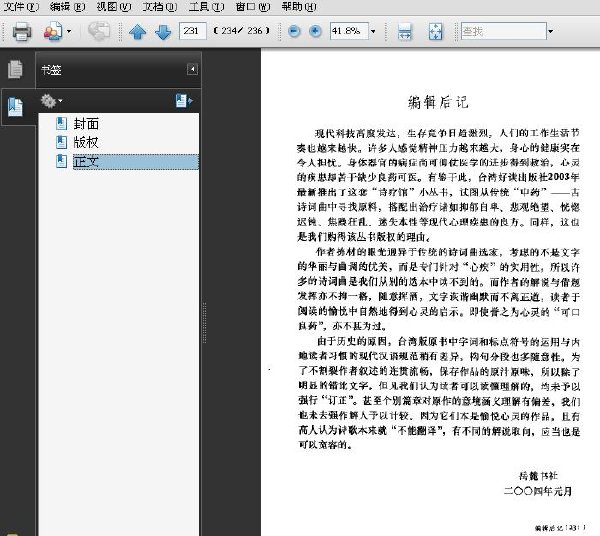Viewport: 600px width, 536px height.
Task: Open the 帮助 menu
Action: (299, 7)
